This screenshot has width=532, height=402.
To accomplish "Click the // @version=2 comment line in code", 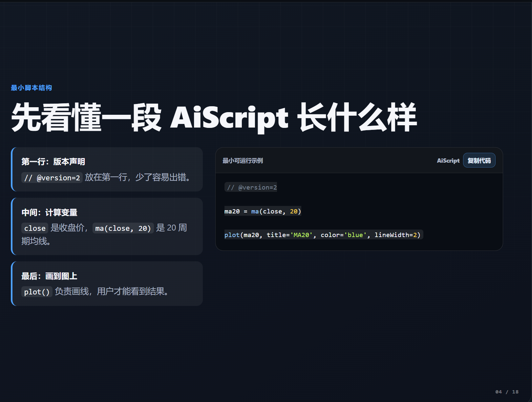I will [x=251, y=187].
